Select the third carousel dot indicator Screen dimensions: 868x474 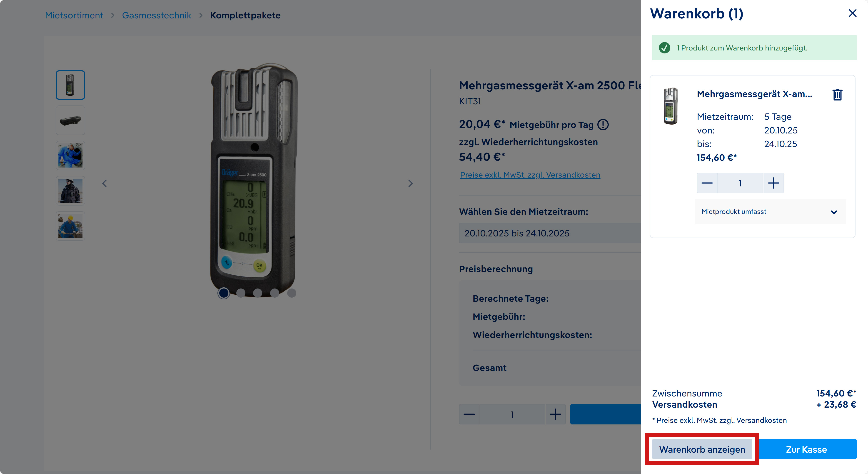coord(257,293)
